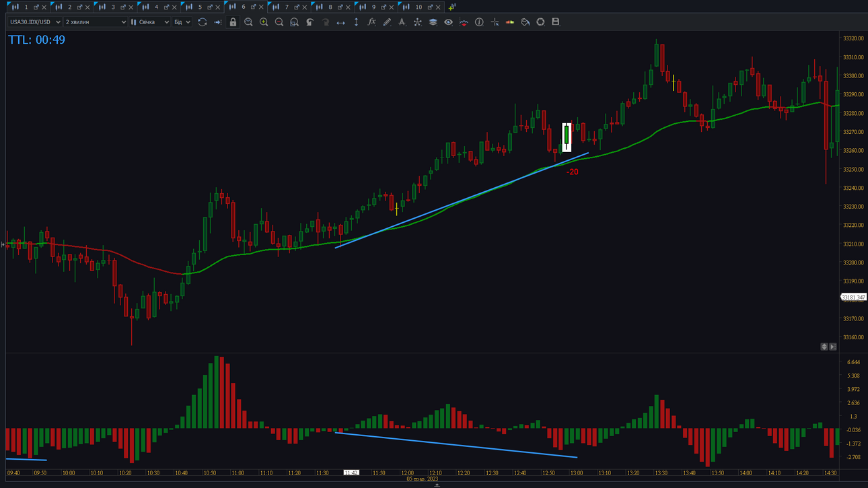
Task: Click the vertical fit arrows icon
Action: [x=356, y=22]
